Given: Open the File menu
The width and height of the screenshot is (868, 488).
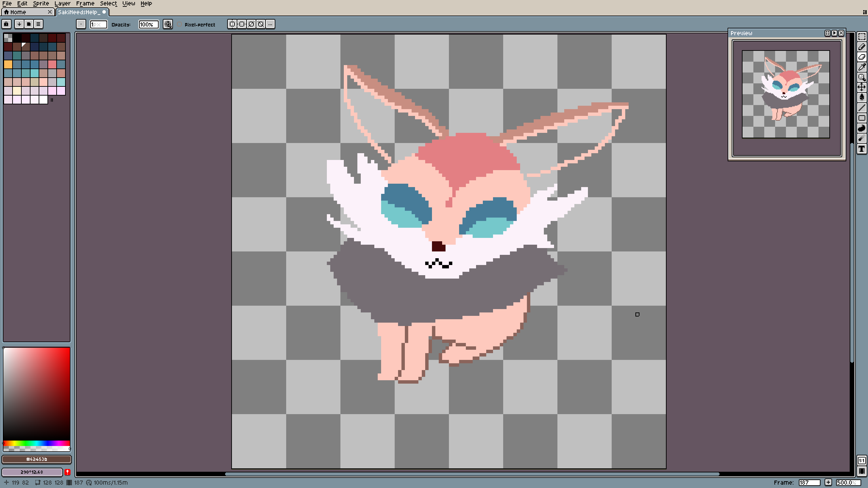Looking at the screenshot, I should click(x=7, y=3).
